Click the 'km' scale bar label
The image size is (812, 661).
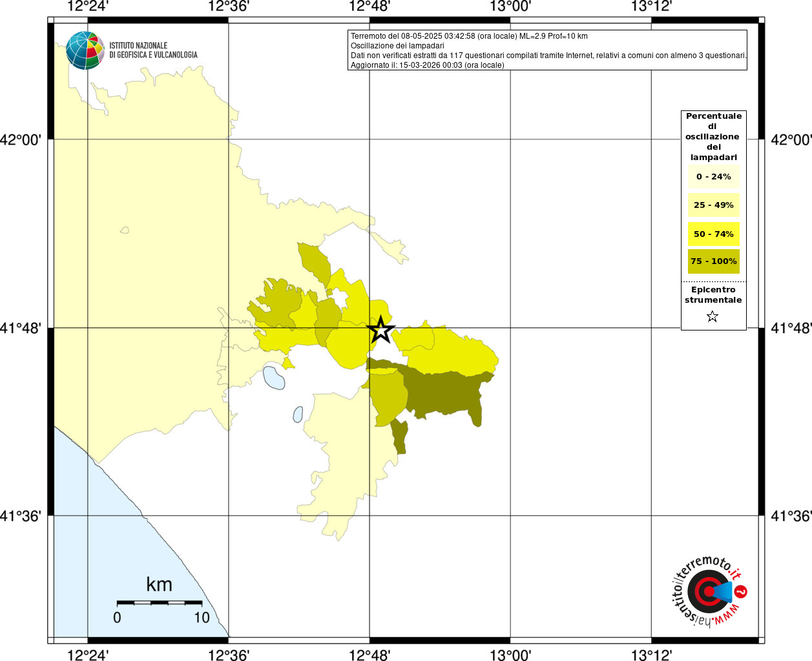[x=159, y=584]
